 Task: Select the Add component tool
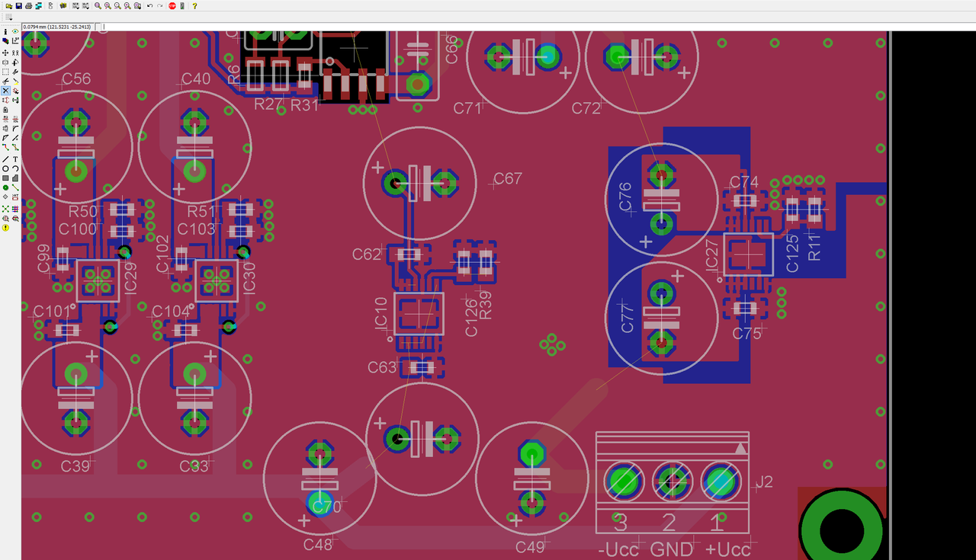click(x=15, y=91)
